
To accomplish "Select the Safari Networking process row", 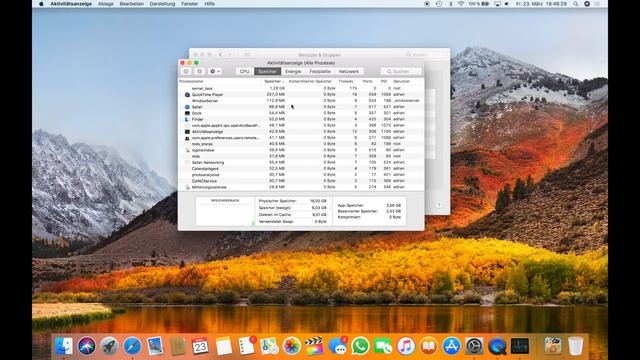I will [301, 162].
